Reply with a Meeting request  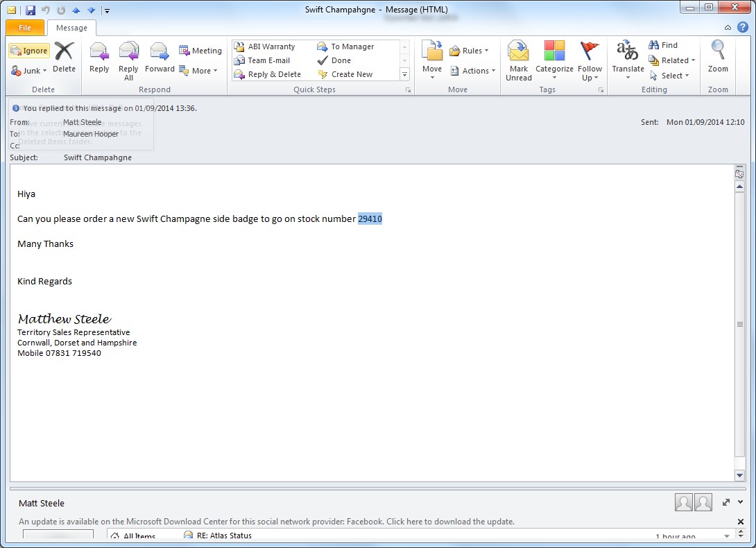point(200,51)
